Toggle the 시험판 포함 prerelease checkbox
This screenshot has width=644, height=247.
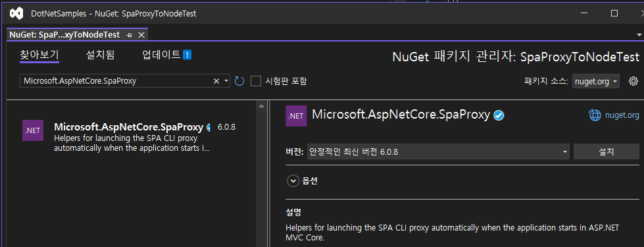[x=256, y=81]
